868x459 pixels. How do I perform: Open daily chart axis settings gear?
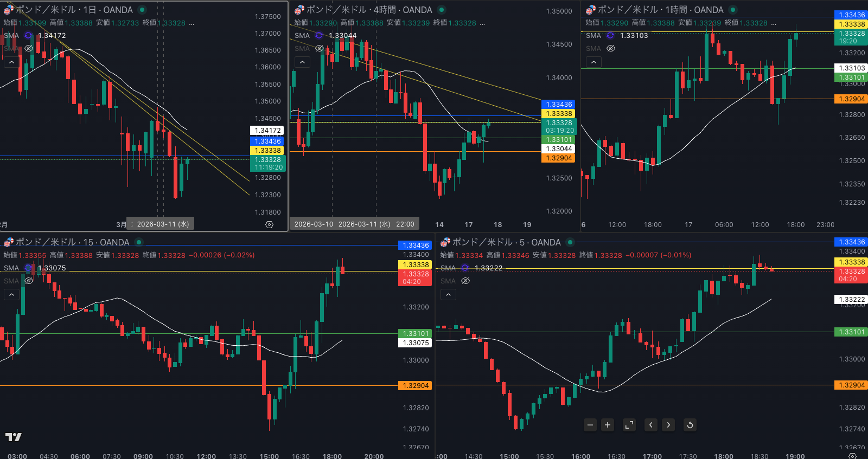click(269, 224)
